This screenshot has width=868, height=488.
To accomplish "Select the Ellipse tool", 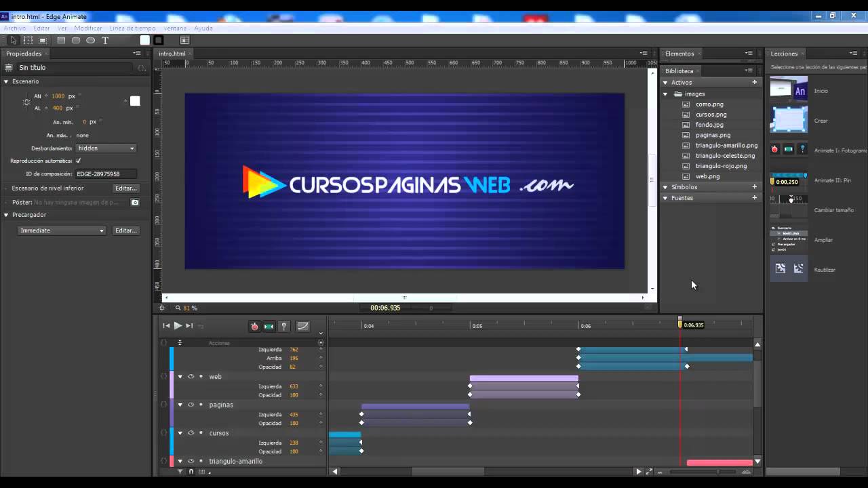I will [90, 41].
